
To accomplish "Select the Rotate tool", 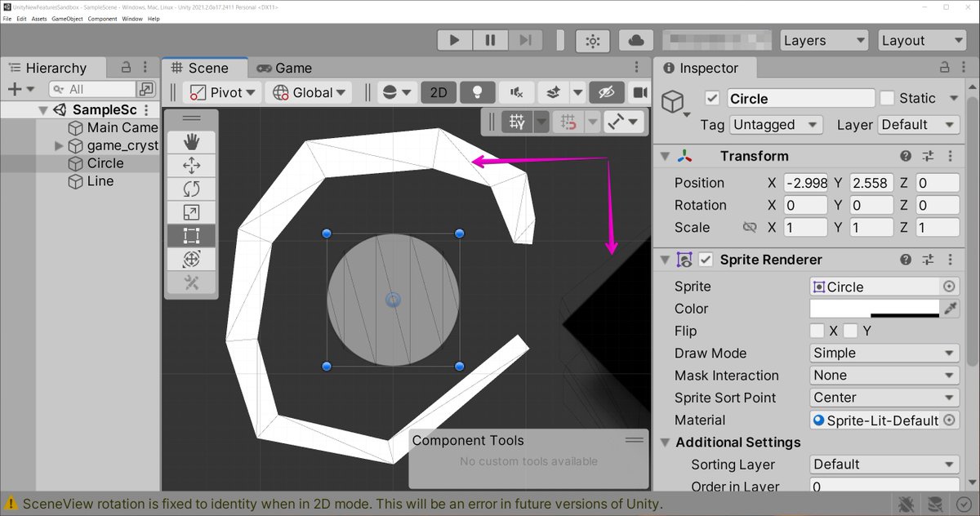I will pyautogui.click(x=191, y=188).
